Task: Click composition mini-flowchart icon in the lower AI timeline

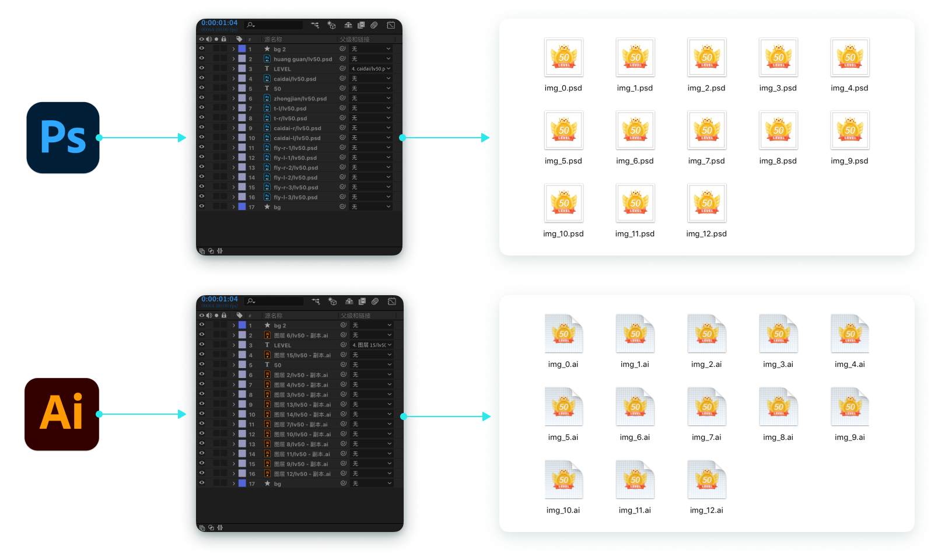Action: point(316,302)
